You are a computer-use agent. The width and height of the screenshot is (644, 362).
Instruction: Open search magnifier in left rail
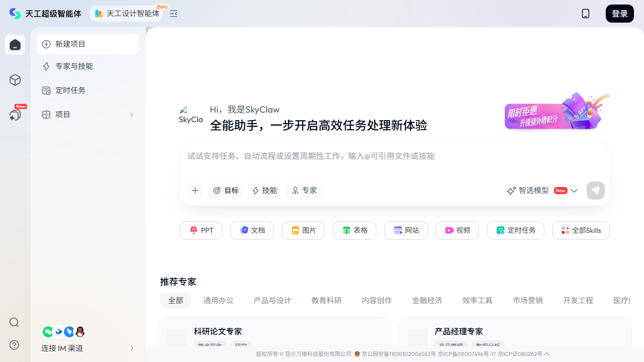(x=14, y=322)
